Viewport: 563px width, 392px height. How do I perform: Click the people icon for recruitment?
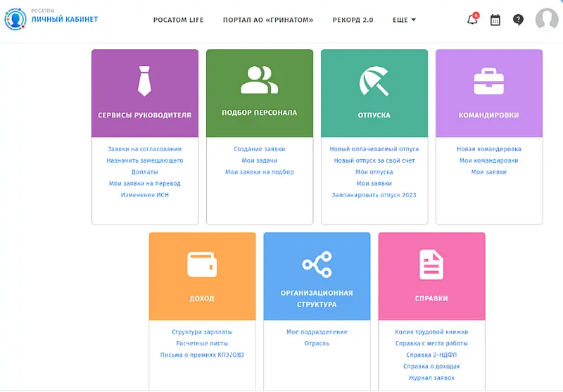[259, 80]
